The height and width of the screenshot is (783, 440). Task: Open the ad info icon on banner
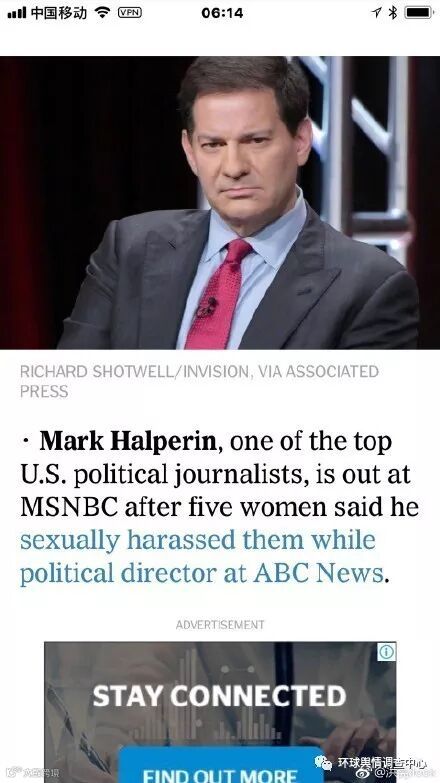coord(387,652)
